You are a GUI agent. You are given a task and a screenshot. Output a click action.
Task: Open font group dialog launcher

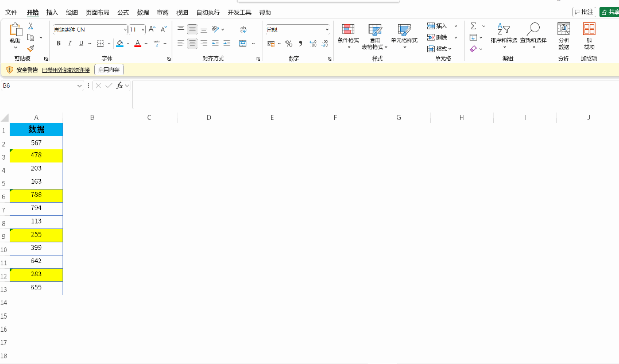169,59
